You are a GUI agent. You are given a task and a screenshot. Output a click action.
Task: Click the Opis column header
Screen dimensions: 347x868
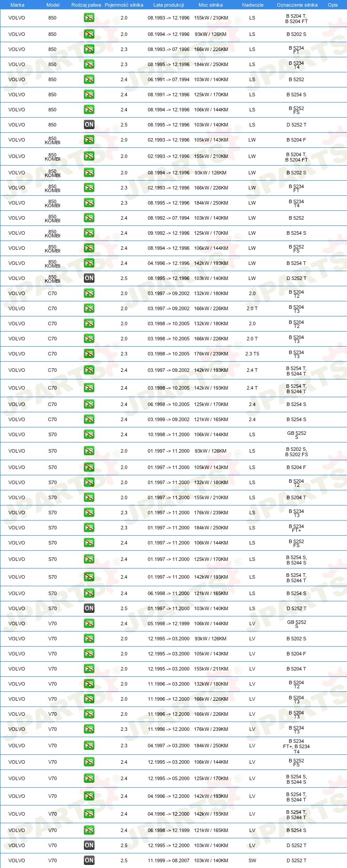(x=333, y=5)
